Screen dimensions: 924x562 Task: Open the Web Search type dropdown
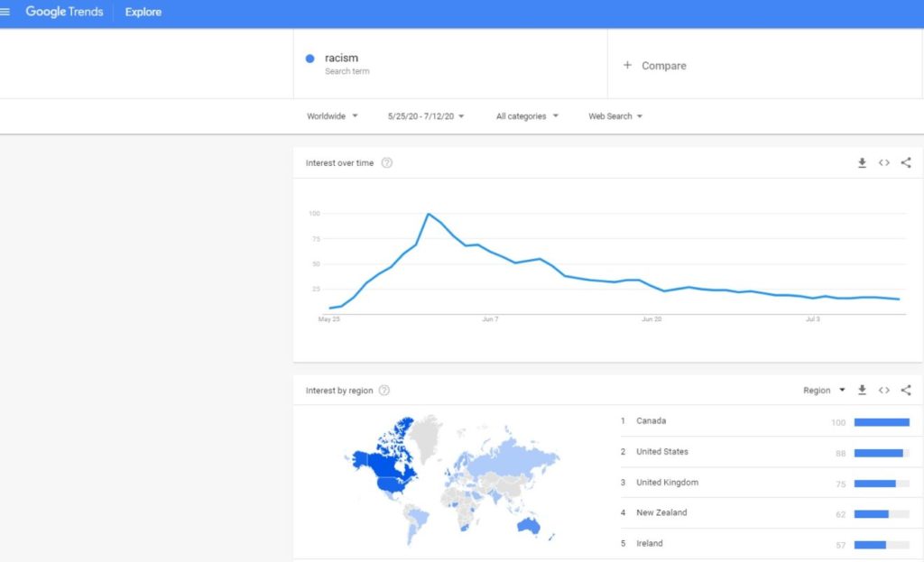tap(615, 116)
